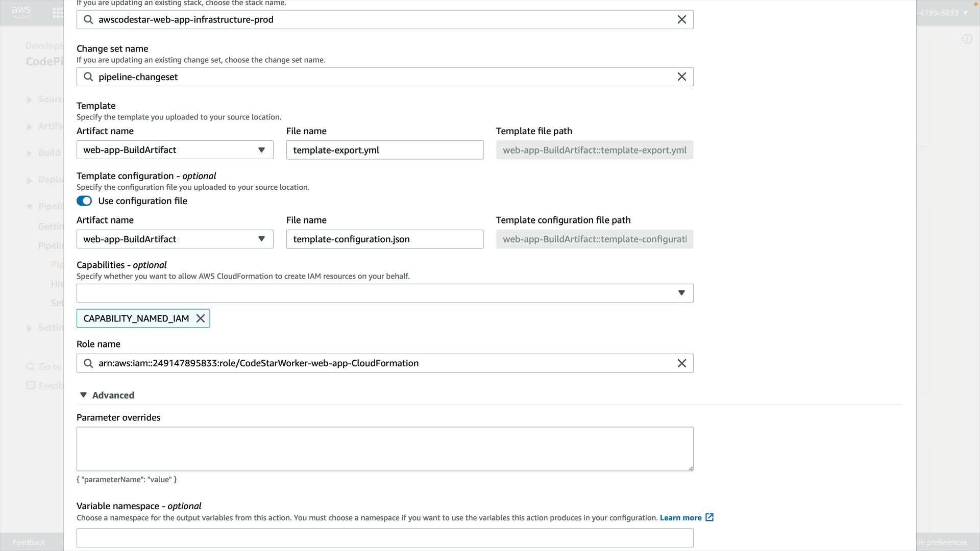Toggle Use configuration file switch

point(84,201)
